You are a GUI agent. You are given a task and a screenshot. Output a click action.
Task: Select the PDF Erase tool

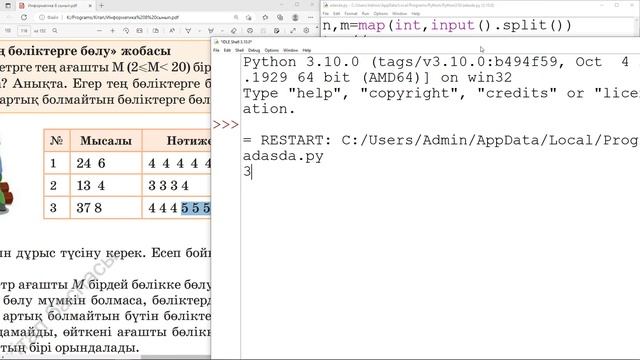click(x=233, y=31)
